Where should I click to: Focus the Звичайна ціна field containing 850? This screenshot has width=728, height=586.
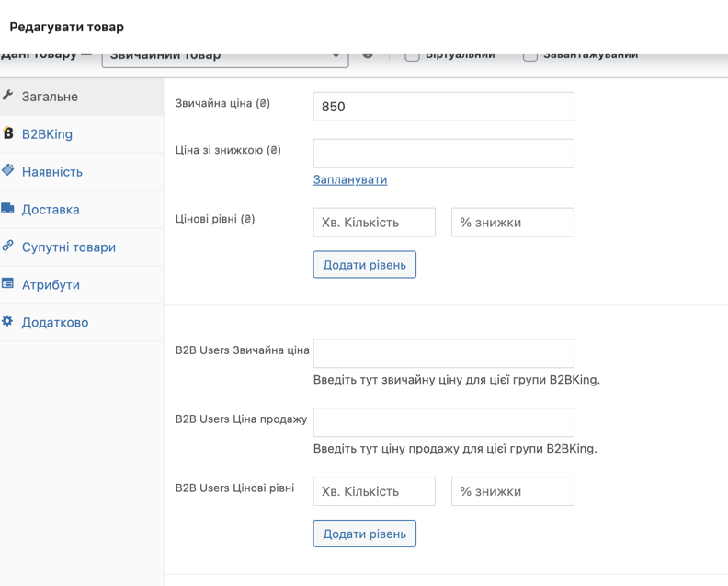click(x=443, y=107)
